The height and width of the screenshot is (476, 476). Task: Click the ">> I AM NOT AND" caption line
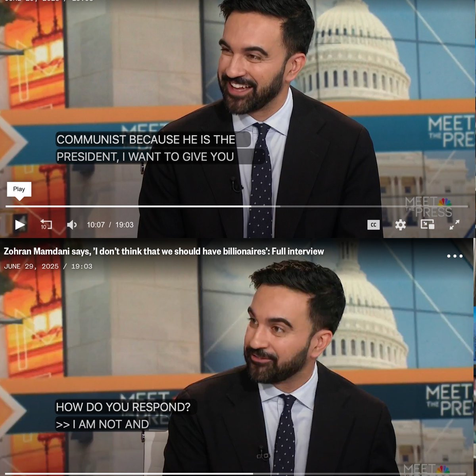click(x=102, y=424)
